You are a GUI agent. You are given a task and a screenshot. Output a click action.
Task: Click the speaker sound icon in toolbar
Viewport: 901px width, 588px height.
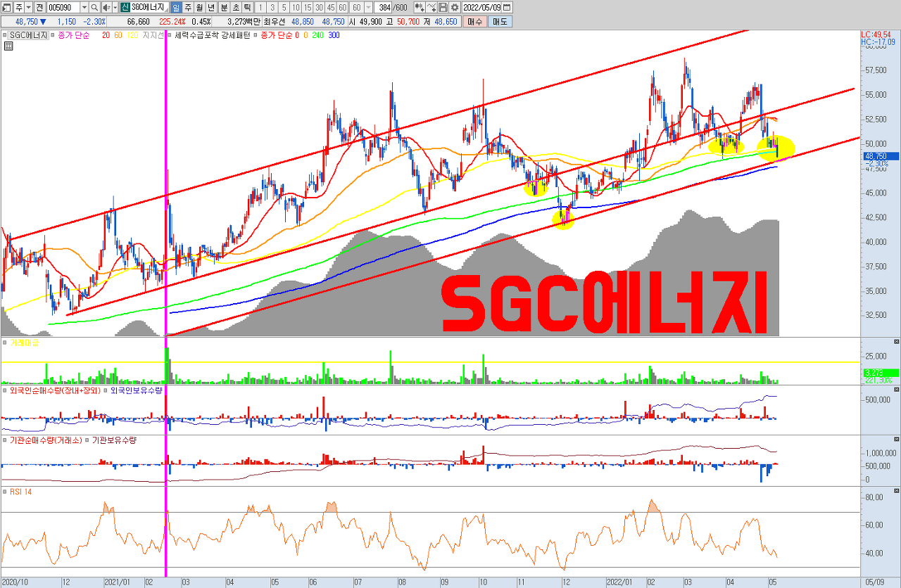pos(106,7)
